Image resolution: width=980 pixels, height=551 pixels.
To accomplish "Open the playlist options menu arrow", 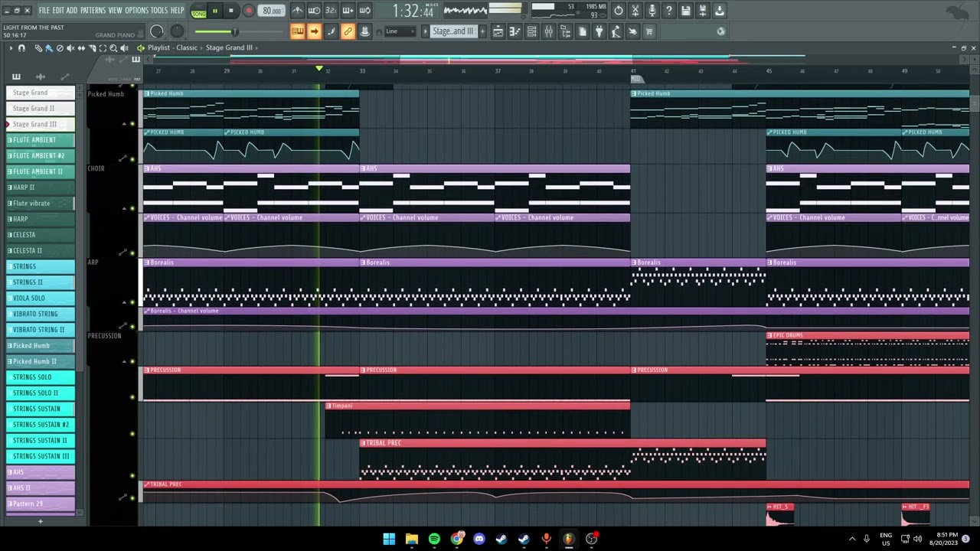I will pos(11,48).
